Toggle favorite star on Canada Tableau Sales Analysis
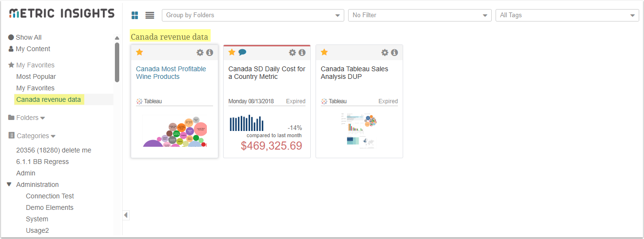 coord(324,52)
